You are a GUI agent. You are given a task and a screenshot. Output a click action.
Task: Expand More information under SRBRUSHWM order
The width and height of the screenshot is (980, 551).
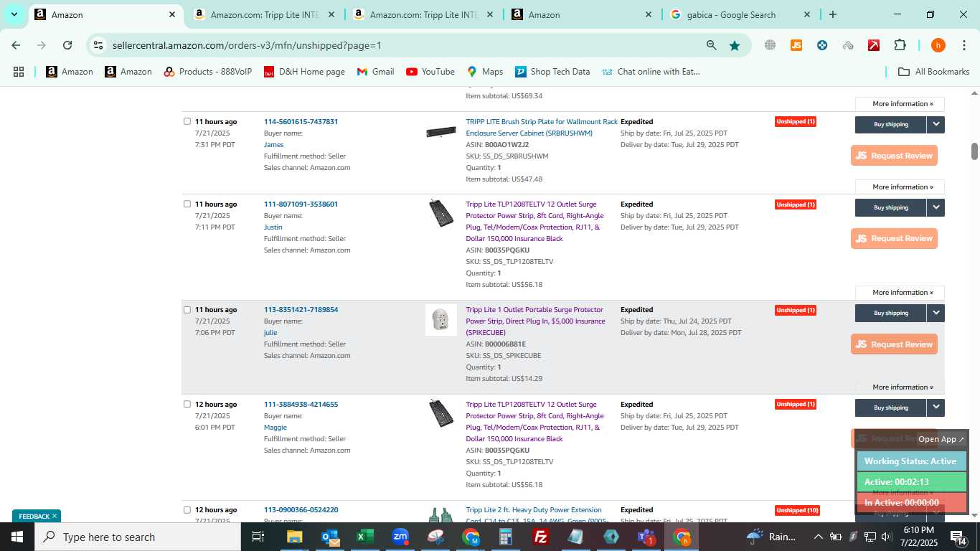(900, 187)
